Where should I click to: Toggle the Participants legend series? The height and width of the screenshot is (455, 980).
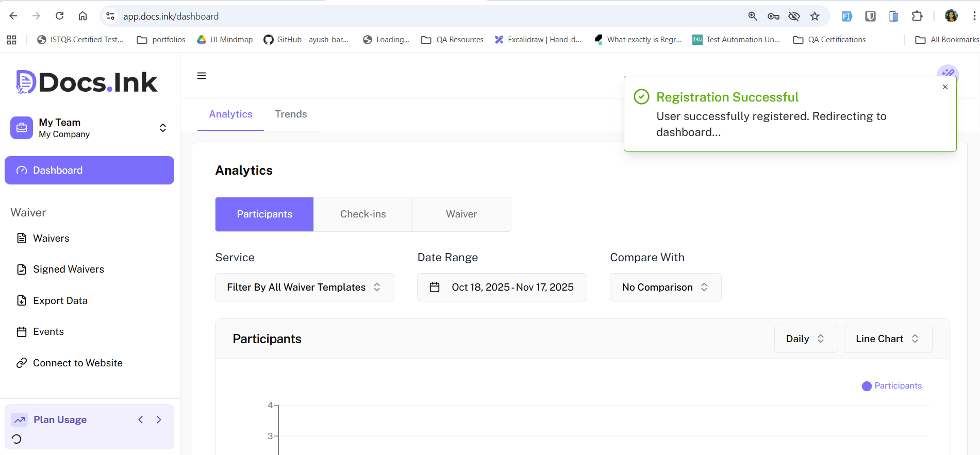pos(892,386)
